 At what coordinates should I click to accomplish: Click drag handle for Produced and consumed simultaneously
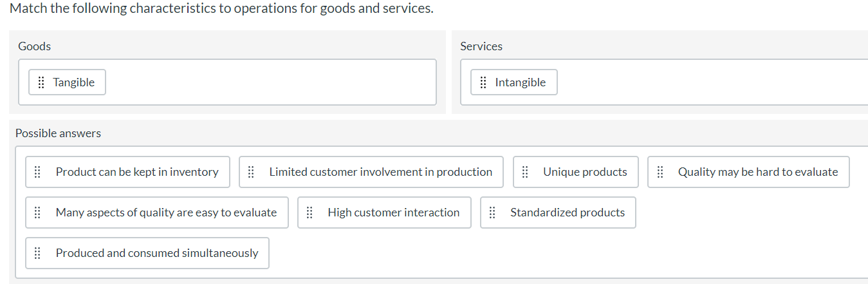click(x=37, y=253)
